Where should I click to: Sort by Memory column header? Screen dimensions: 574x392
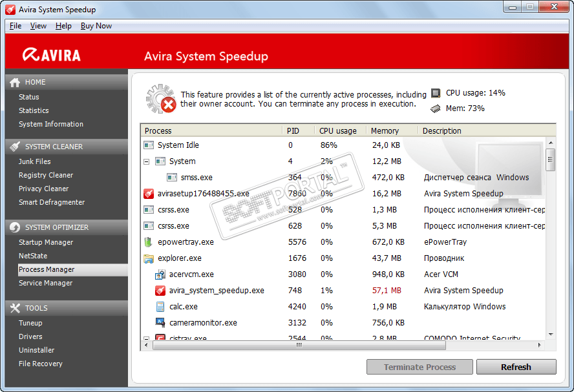(392, 131)
